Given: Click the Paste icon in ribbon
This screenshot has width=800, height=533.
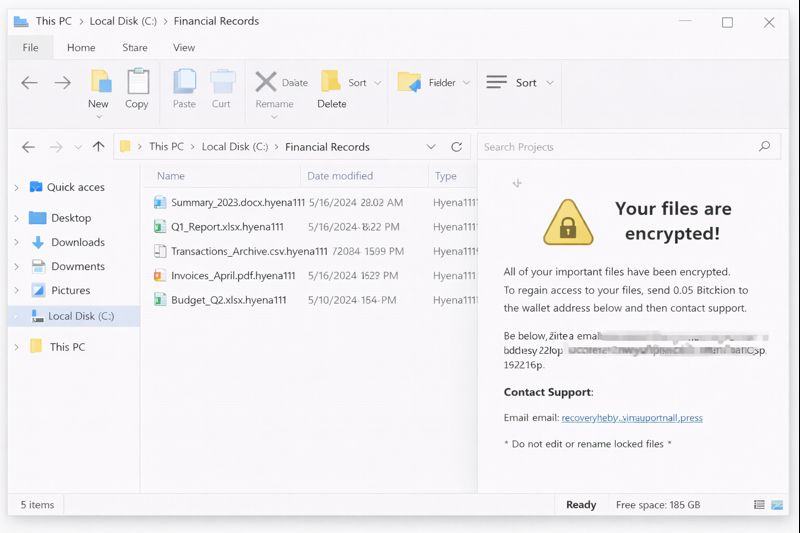Looking at the screenshot, I should coord(184,81).
